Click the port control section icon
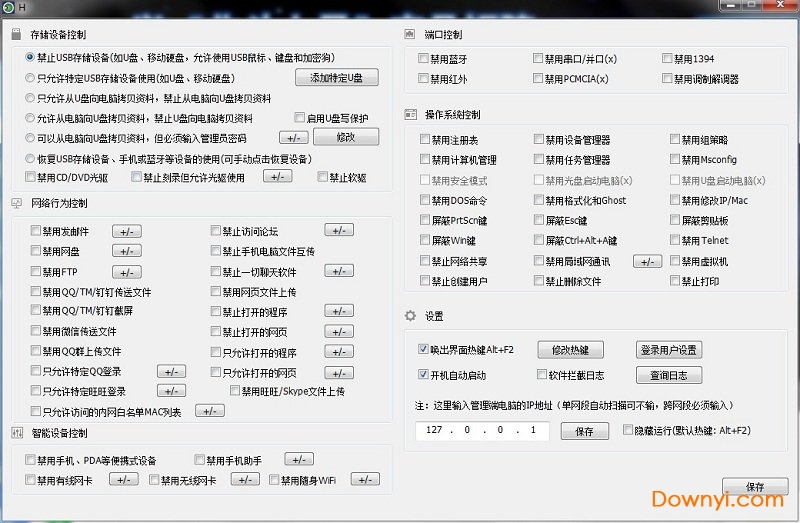The height and width of the screenshot is (523, 800). 410,34
